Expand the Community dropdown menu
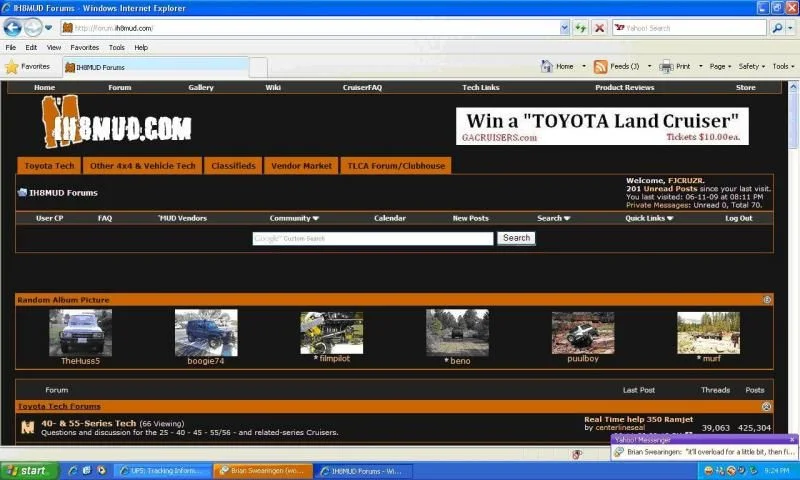The image size is (800, 480). pyautogui.click(x=294, y=218)
